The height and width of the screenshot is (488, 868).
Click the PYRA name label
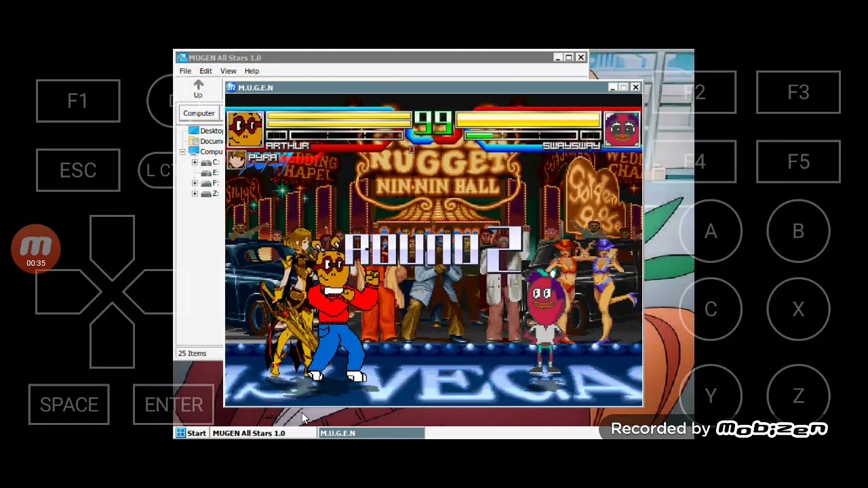point(262,157)
